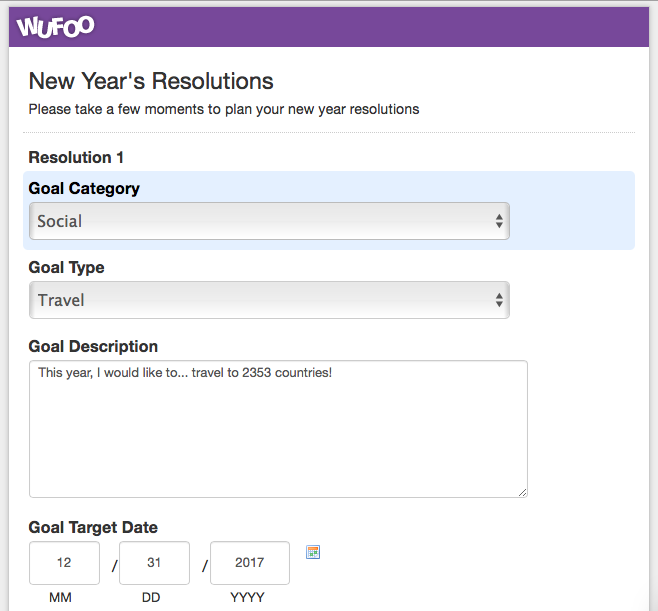Open the Goal Type dropdown showing Travel
The image size is (658, 611).
[269, 300]
